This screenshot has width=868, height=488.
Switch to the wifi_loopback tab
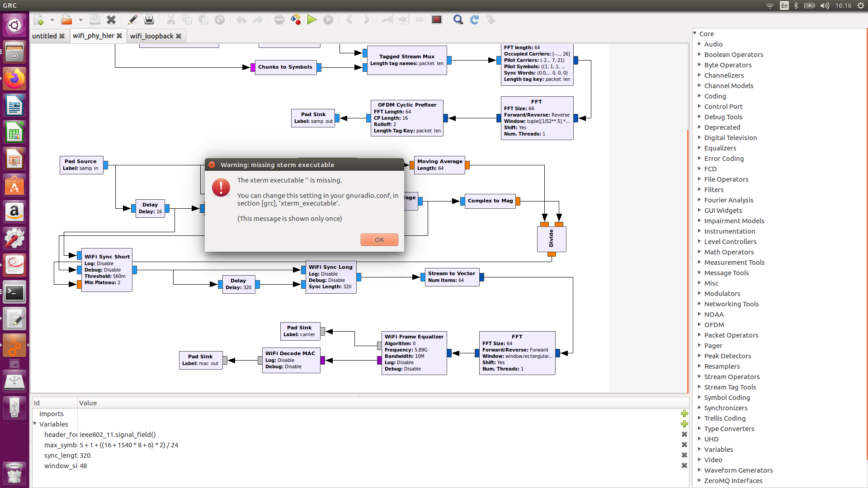point(151,36)
